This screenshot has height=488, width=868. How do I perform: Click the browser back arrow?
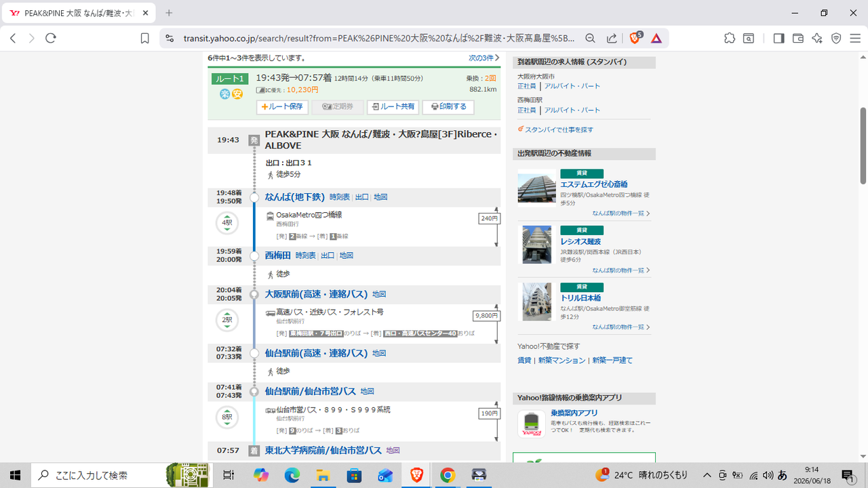[x=13, y=39]
